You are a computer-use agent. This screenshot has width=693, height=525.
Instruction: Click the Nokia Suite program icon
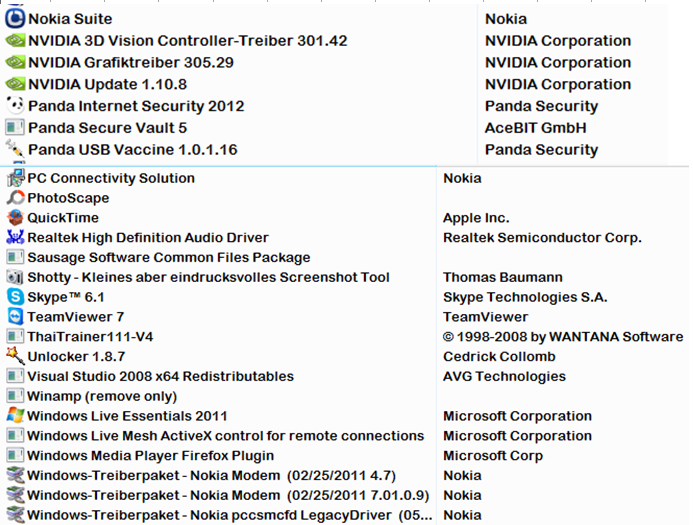point(15,19)
